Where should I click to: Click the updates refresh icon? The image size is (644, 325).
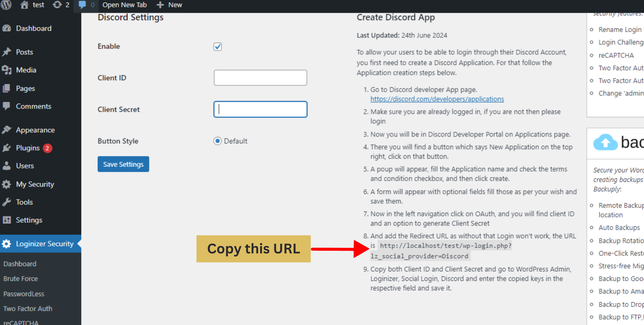(x=57, y=5)
